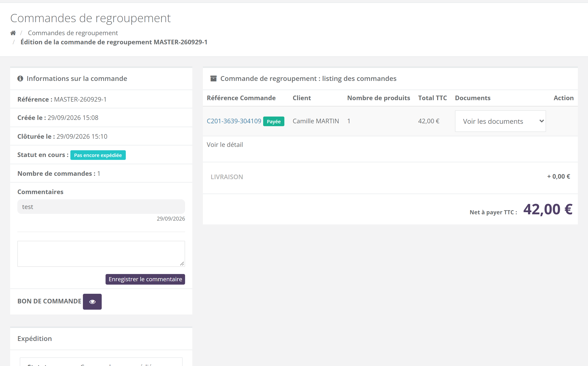Click the Commentaires heading

point(40,192)
